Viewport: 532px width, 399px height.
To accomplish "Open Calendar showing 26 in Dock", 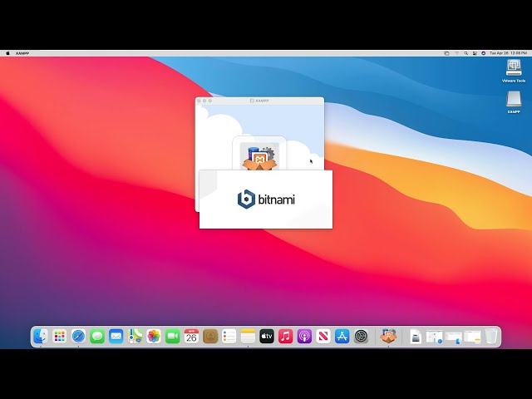I will coord(191,337).
